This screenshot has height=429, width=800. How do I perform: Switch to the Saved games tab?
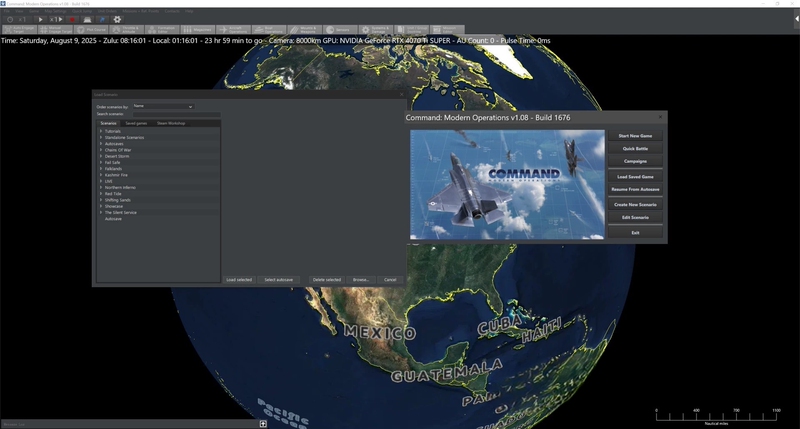point(136,123)
